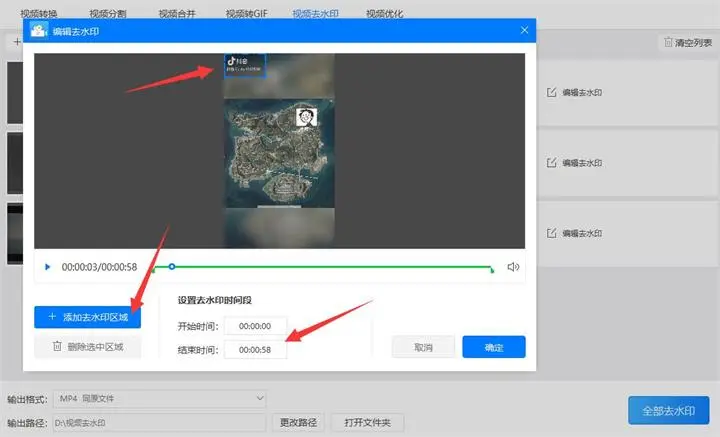Confirm with the 确定 button

pyautogui.click(x=494, y=347)
